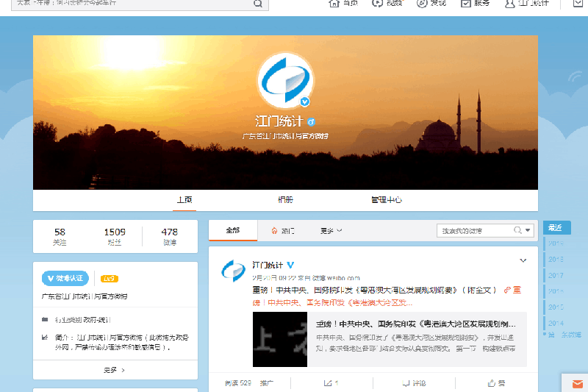Jump to 2018 in the timeline sidebar
The width and height of the screenshot is (588, 392).
tap(556, 260)
